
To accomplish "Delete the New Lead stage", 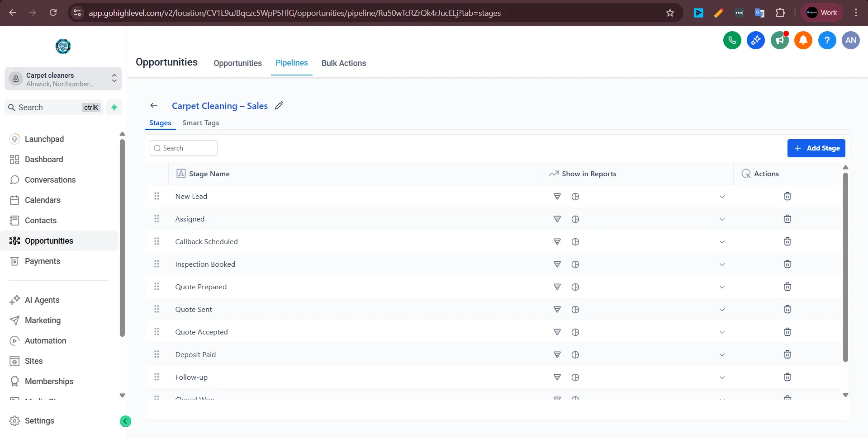I will [x=787, y=196].
